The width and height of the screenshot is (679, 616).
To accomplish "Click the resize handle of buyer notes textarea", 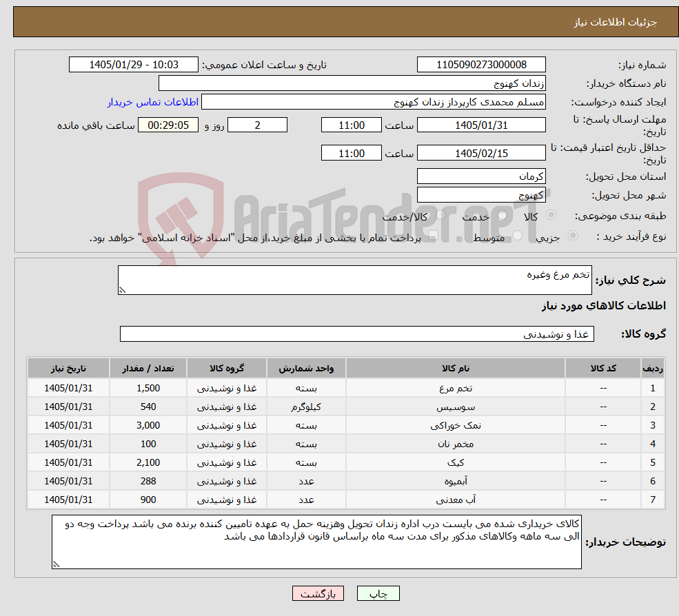I will tap(56, 564).
